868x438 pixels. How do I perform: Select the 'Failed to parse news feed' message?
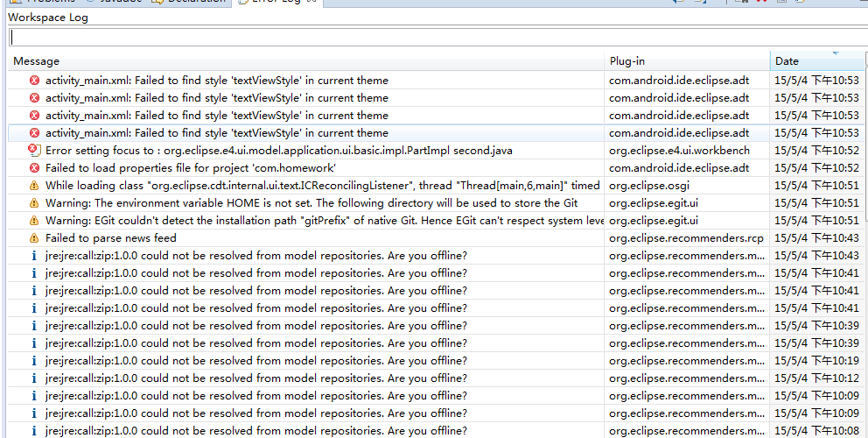coord(111,238)
